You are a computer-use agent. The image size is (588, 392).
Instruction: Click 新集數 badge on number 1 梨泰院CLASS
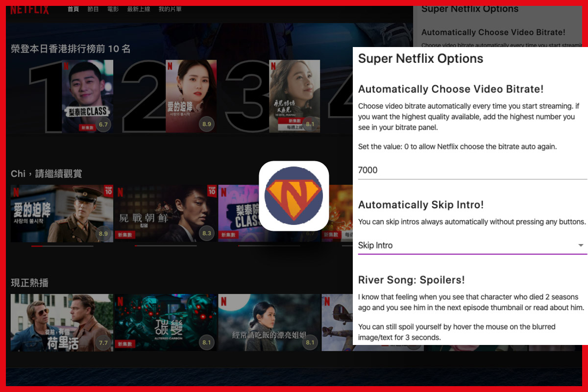tap(87, 128)
